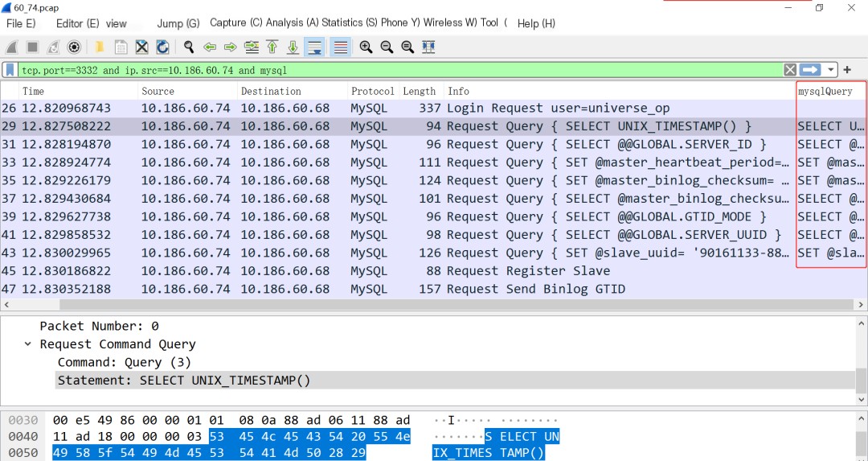Sort by Source column header
Image resolution: width=868 pixels, height=461 pixels.
[x=187, y=91]
